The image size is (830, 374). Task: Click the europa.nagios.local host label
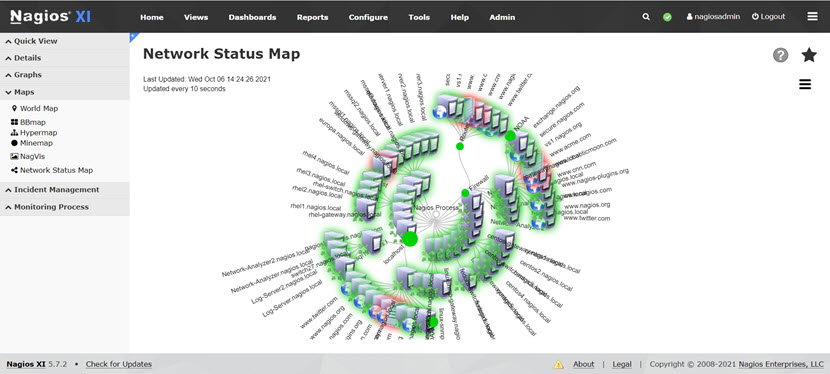tap(341, 136)
